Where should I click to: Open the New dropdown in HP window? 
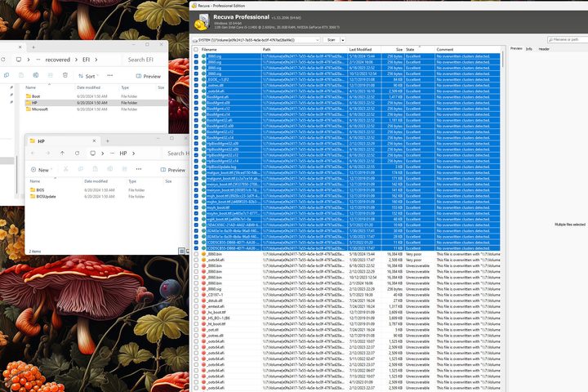click(x=42, y=170)
